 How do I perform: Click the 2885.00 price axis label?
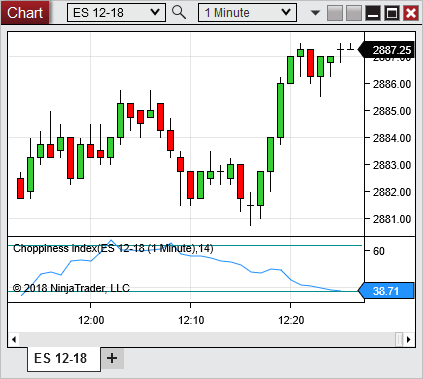(392, 111)
